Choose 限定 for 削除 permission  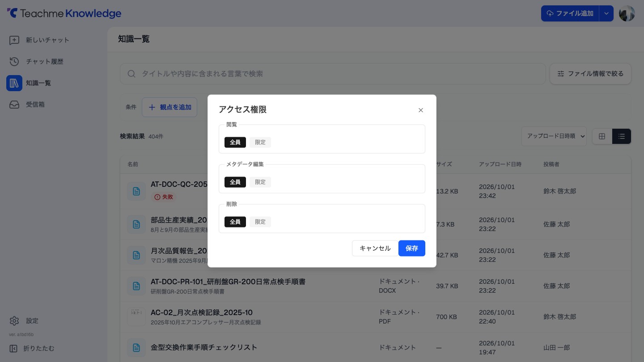click(x=260, y=222)
